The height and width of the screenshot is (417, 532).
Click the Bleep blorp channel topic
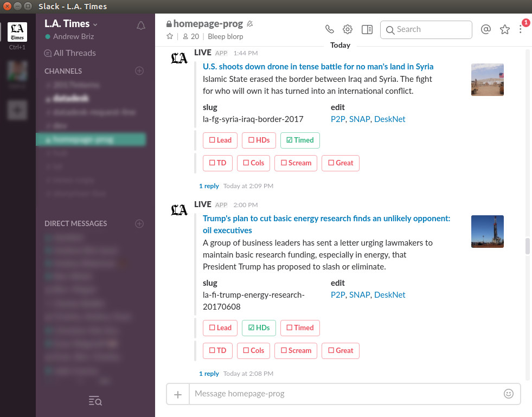tap(225, 36)
